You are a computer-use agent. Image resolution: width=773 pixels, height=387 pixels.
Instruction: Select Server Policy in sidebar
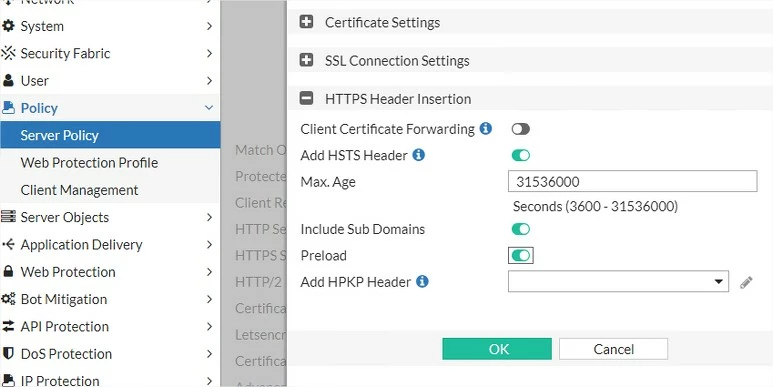pos(110,135)
